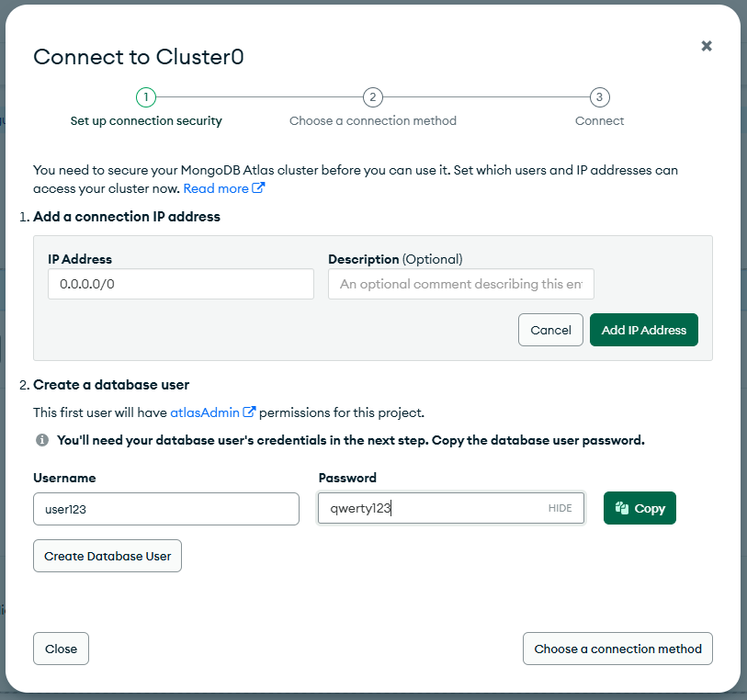Click the step 2 circle icon
The image size is (747, 700).
coord(372,97)
